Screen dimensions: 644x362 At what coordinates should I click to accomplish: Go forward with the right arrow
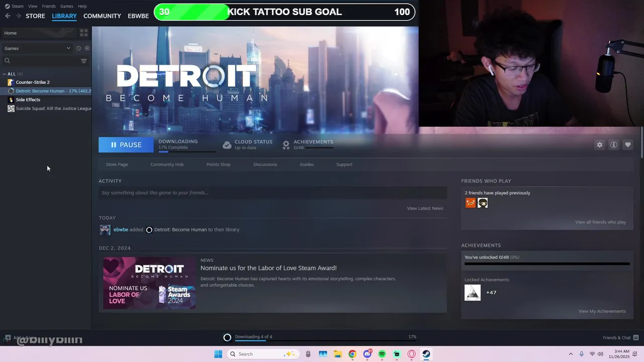[x=18, y=16]
